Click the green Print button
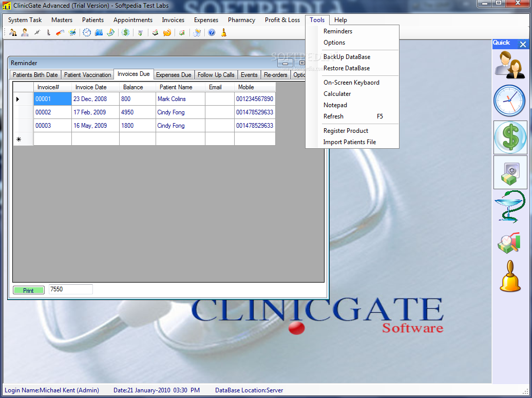Screen dimensions: 532x398 coord(29,290)
